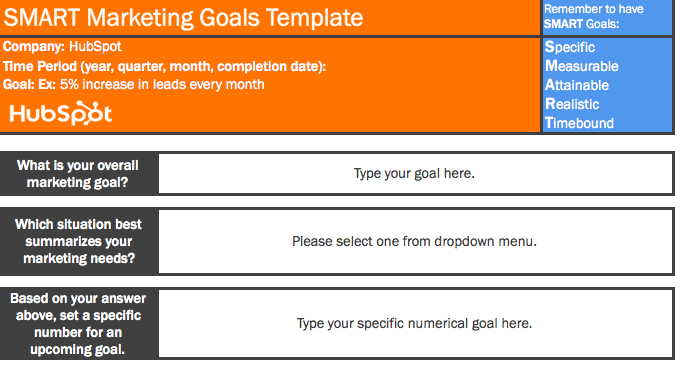Select the 'Company: HubSpot' line

click(x=62, y=46)
